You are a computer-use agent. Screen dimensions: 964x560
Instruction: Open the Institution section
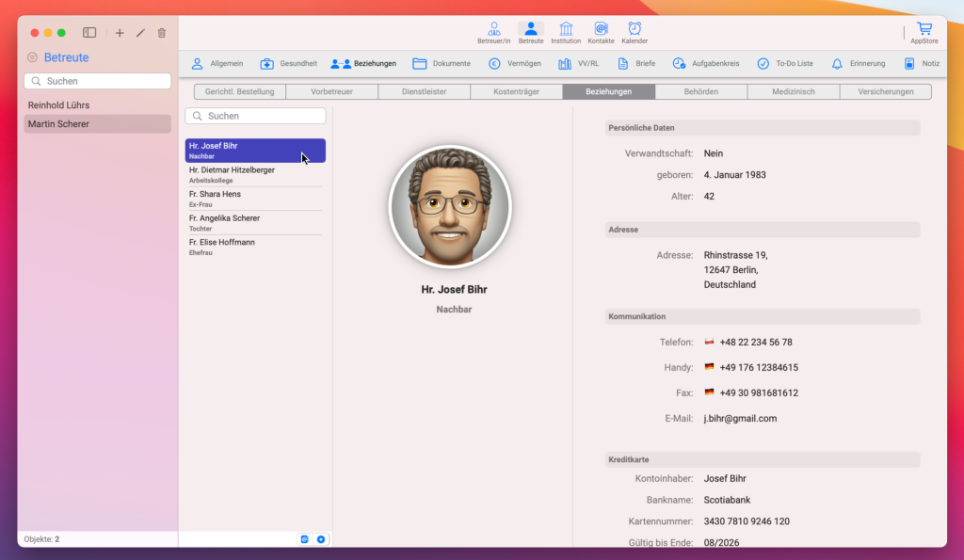(x=566, y=33)
